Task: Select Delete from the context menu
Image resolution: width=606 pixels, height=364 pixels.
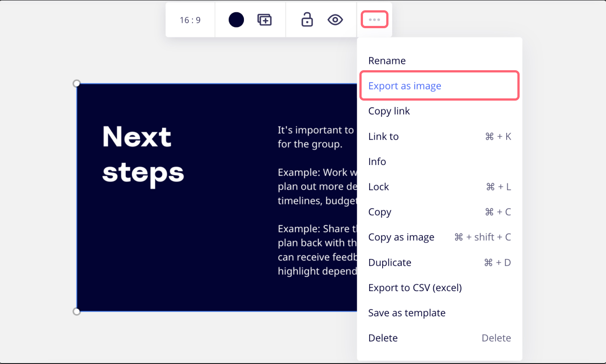Action: [383, 338]
